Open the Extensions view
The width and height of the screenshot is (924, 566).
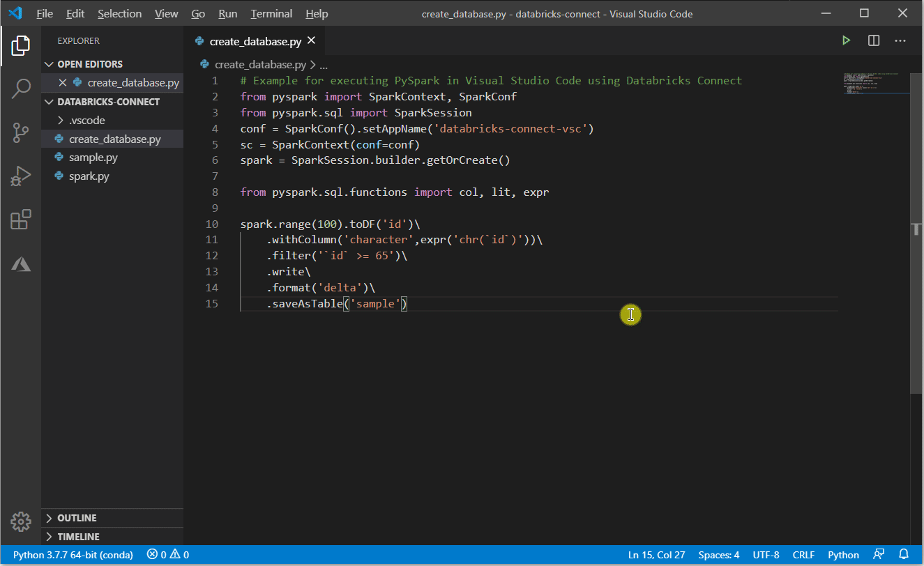click(x=21, y=220)
